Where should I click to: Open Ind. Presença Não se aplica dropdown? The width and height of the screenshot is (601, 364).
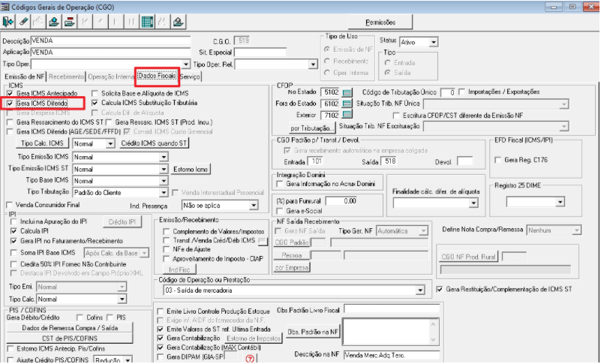(254, 206)
